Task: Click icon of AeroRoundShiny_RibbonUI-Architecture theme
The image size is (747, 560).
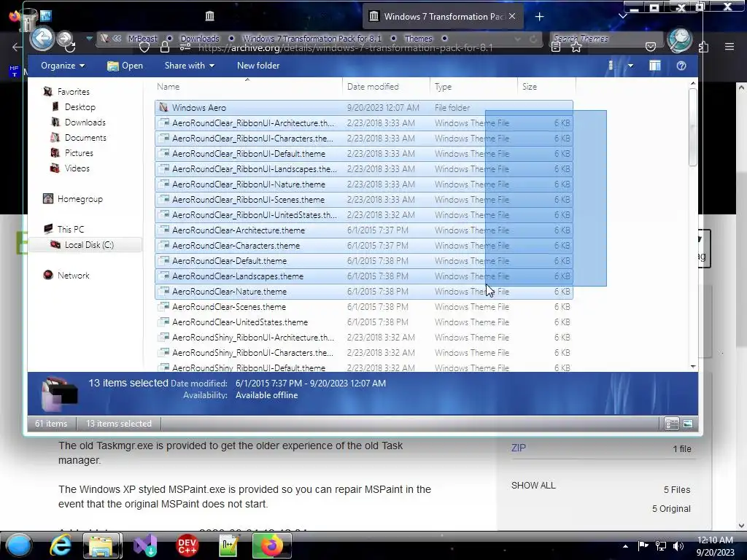Action: pyautogui.click(x=163, y=337)
